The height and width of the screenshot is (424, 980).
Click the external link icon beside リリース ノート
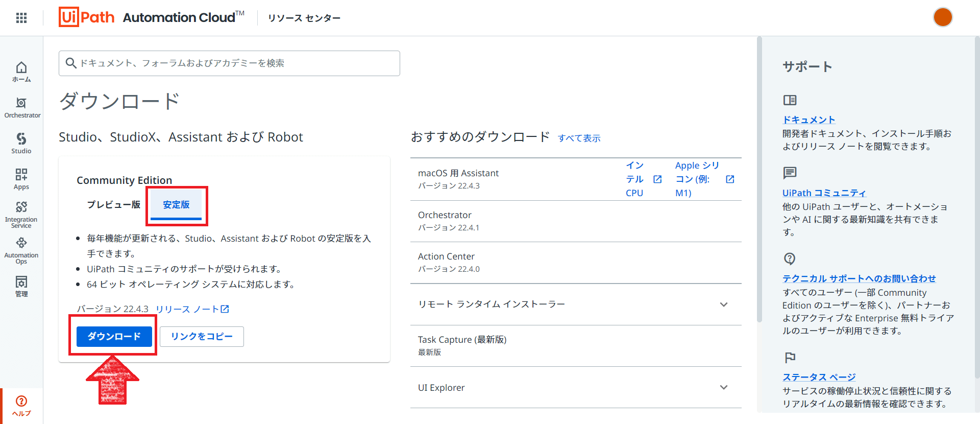[225, 309]
